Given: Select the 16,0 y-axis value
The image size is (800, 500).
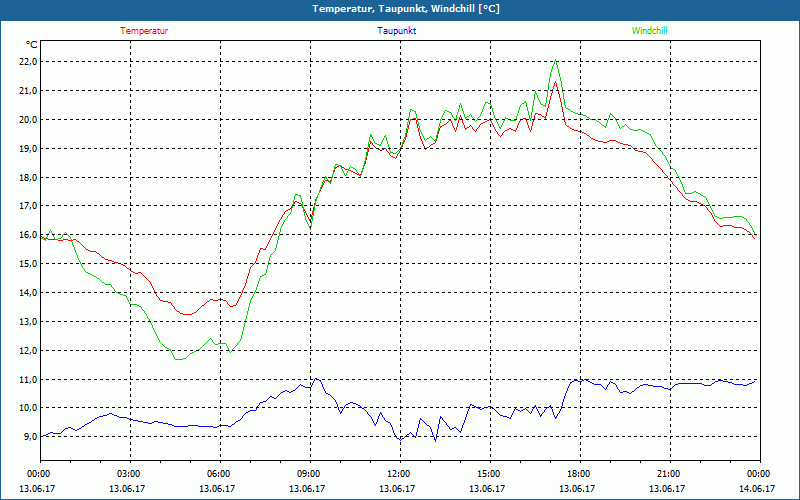Looking at the screenshot, I should [x=28, y=235].
